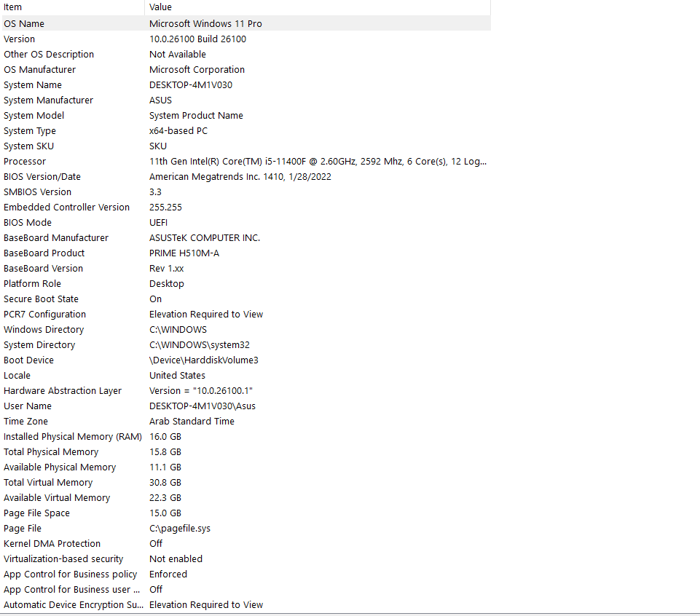Click the Other OS Description entry

49,55
